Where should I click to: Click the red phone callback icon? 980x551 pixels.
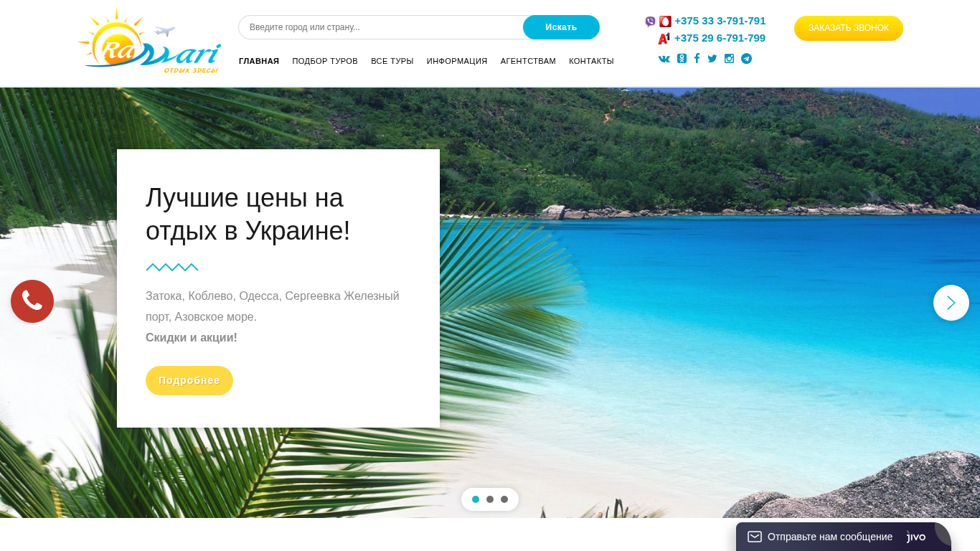32,301
